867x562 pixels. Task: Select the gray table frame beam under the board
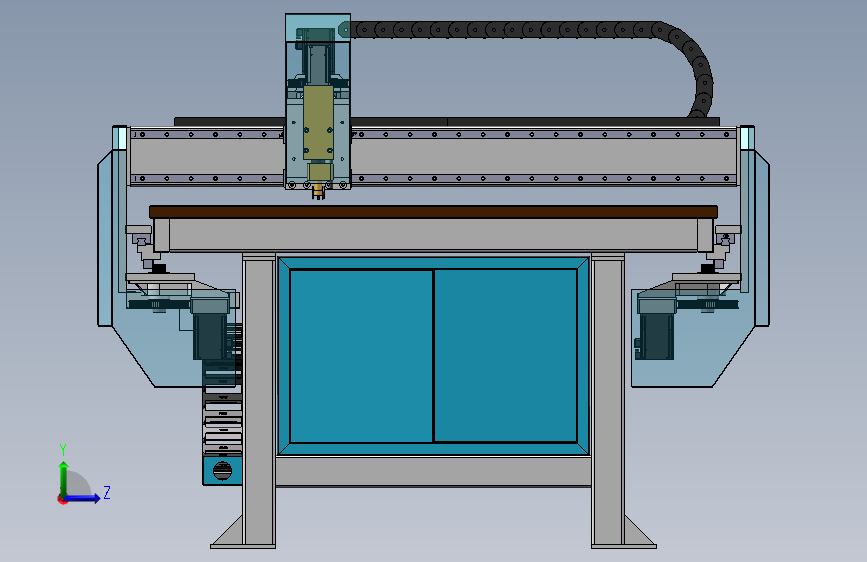point(434,235)
